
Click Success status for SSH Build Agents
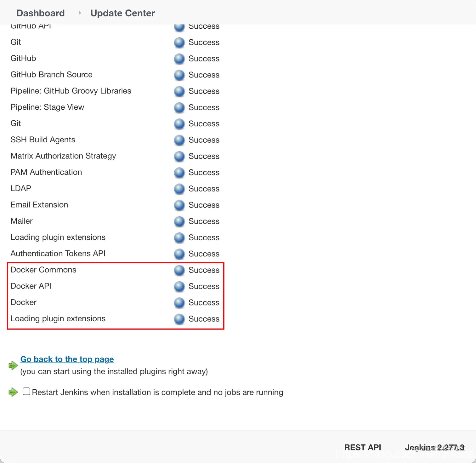[x=204, y=140]
